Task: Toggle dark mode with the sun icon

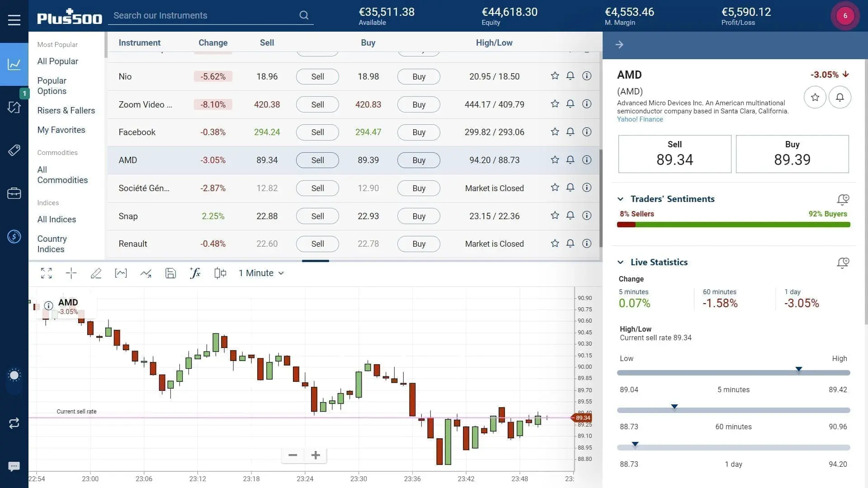Action: 14,375
